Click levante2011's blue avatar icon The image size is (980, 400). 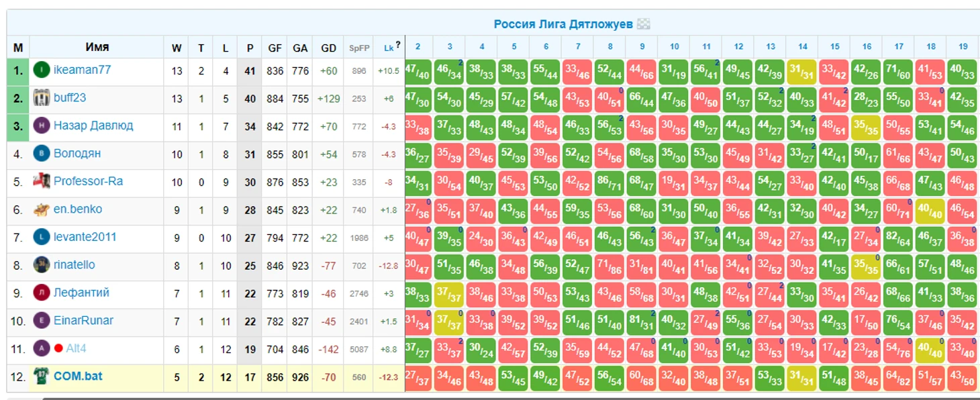pos(42,237)
